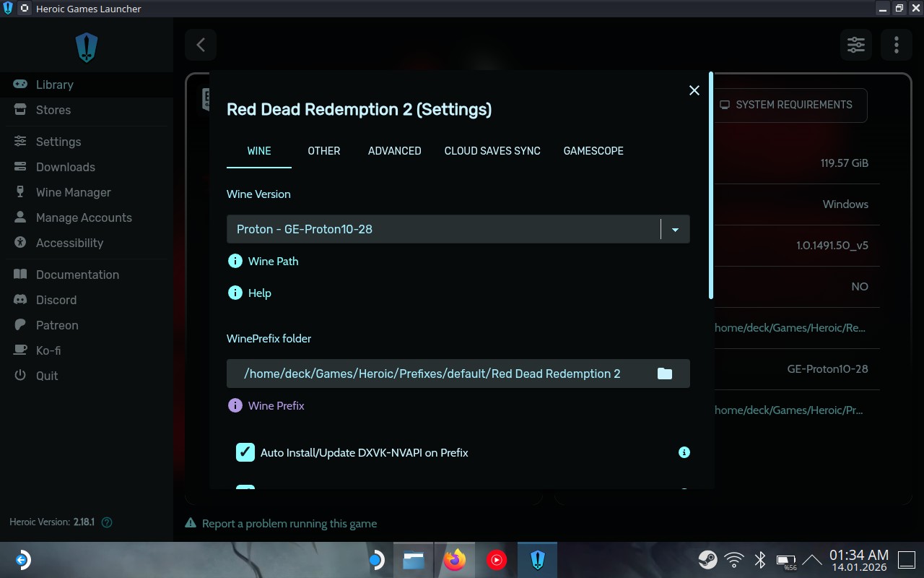Click the Patreon logo icon
The width and height of the screenshot is (924, 578).
tap(20, 325)
